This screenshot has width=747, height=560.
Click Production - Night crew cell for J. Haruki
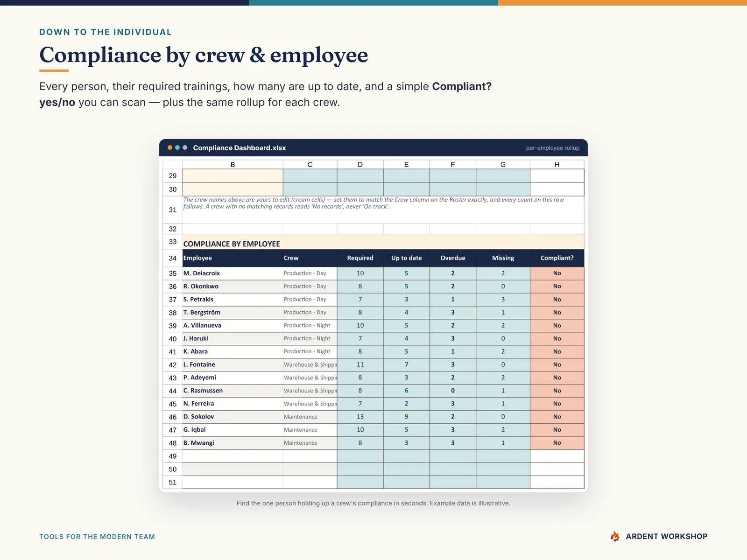[x=310, y=339]
